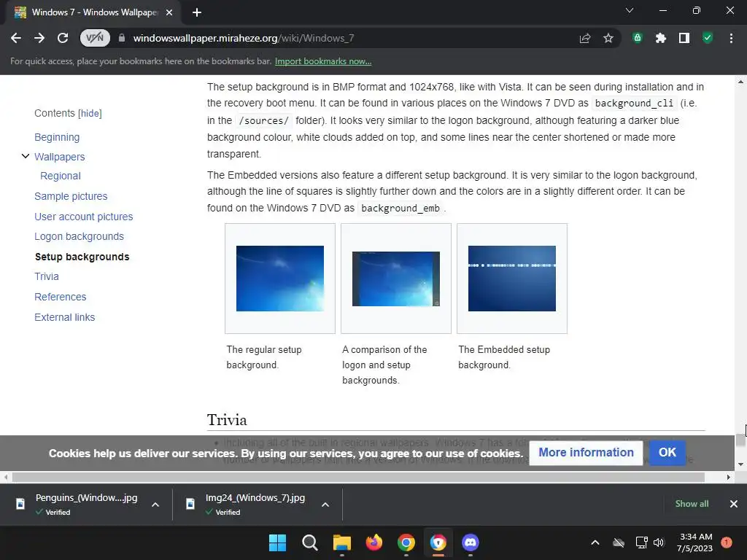Go to Sample pictures section
This screenshot has height=560, width=747.
pos(71,196)
